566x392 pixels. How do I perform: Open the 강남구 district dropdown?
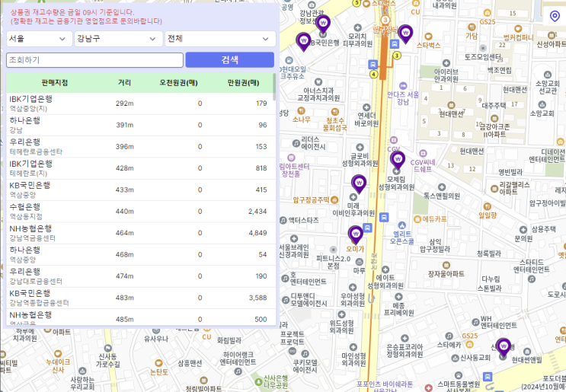117,39
